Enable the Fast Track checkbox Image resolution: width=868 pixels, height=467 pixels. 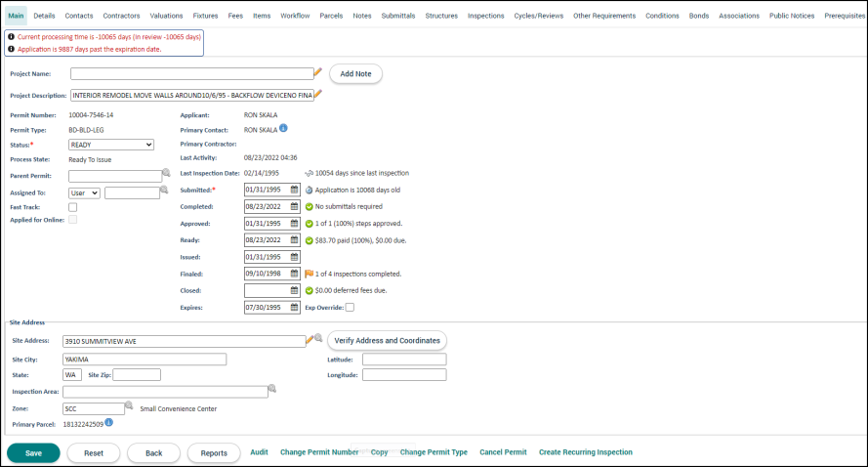[x=72, y=207]
